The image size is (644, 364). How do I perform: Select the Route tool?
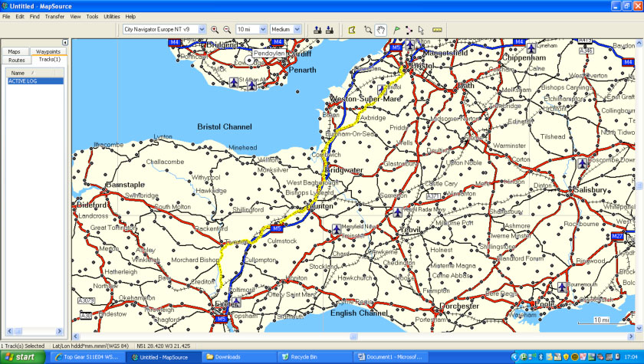click(x=409, y=30)
